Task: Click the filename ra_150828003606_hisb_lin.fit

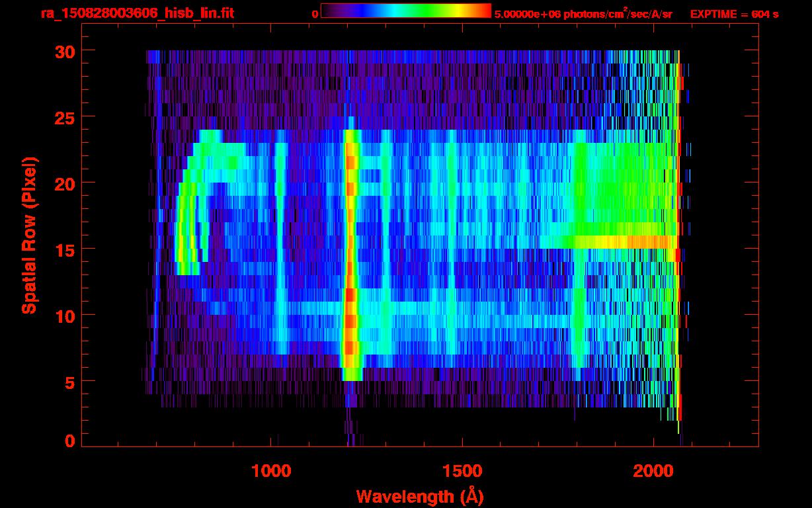Action: click(x=137, y=13)
